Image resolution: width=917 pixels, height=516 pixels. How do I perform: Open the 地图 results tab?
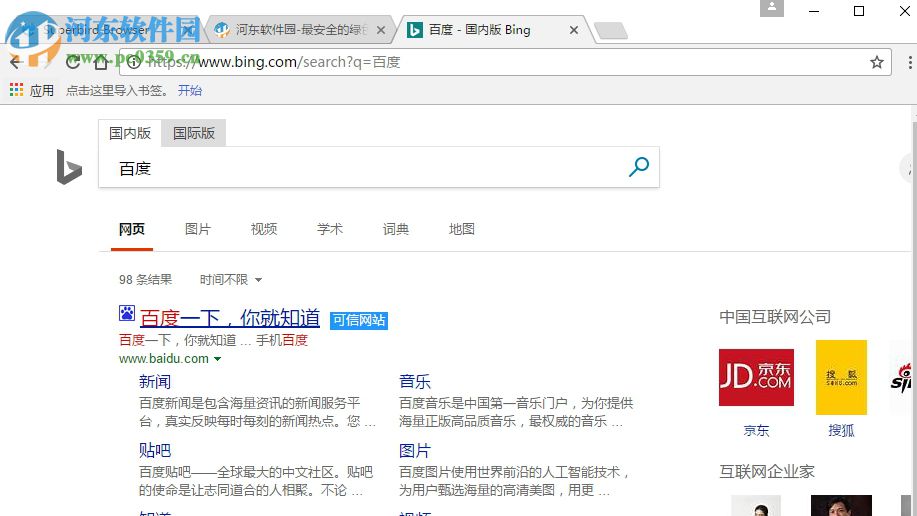coord(461,229)
